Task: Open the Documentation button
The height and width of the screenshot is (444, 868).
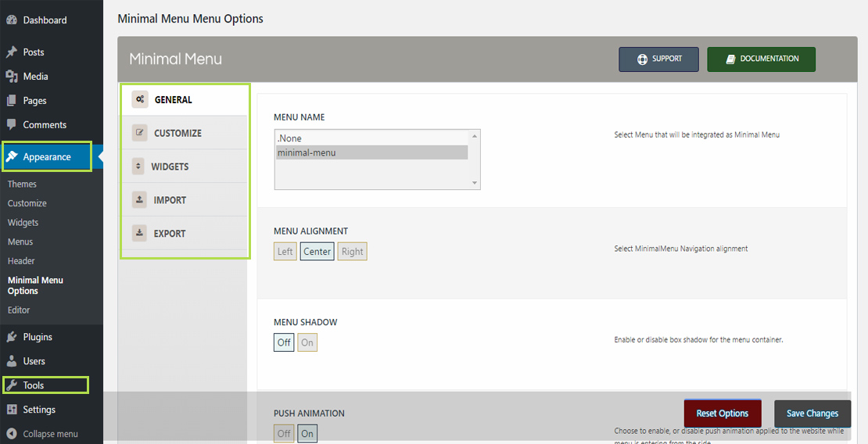Action: (761, 59)
